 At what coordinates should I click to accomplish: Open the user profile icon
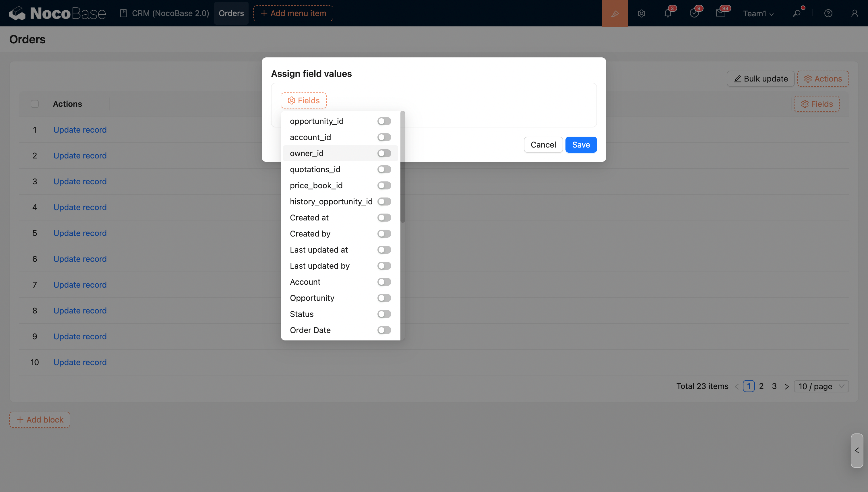point(855,13)
